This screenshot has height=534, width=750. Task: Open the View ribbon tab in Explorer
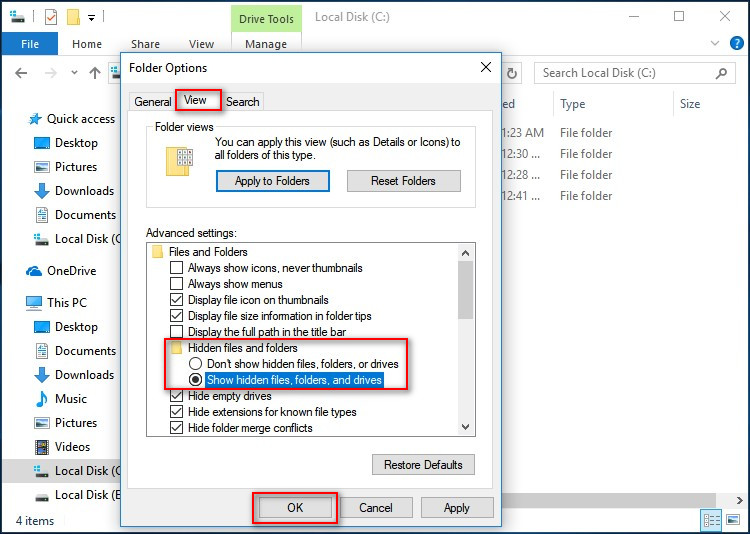201,44
